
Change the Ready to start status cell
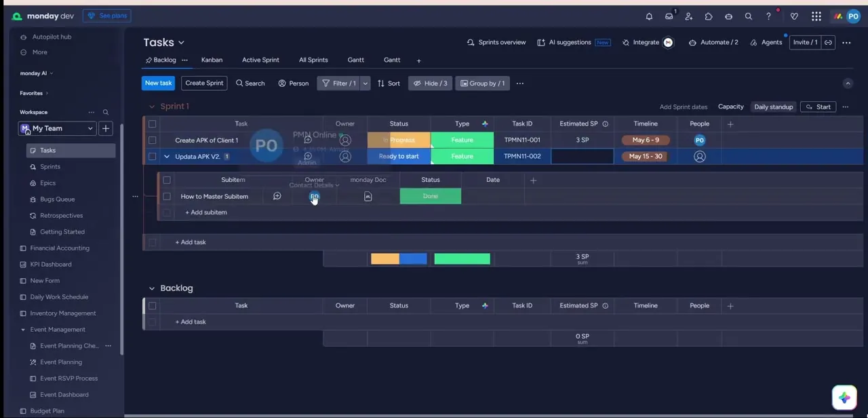pyautogui.click(x=399, y=156)
